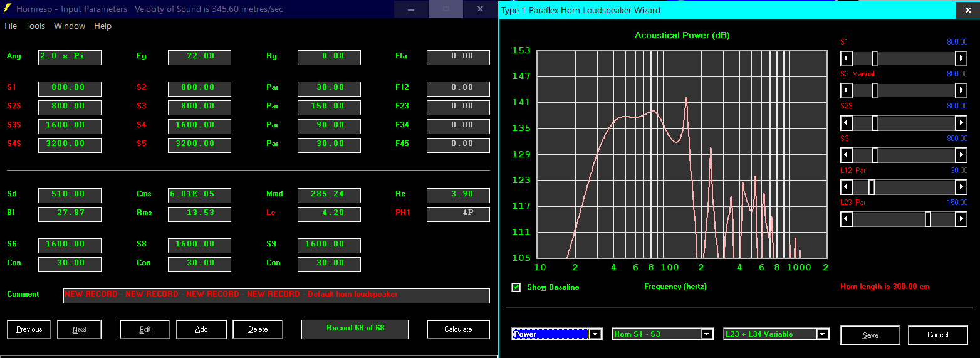Click the Re input field

pyautogui.click(x=458, y=195)
